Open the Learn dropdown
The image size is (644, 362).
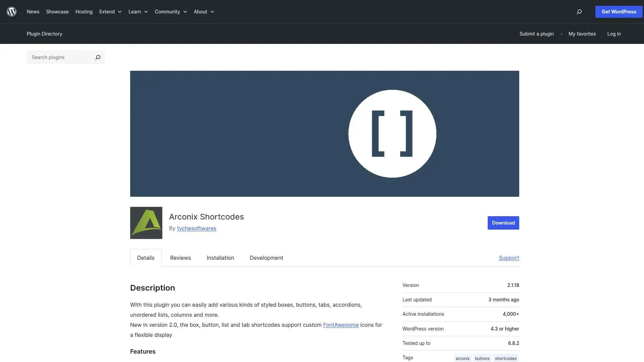pyautogui.click(x=138, y=12)
